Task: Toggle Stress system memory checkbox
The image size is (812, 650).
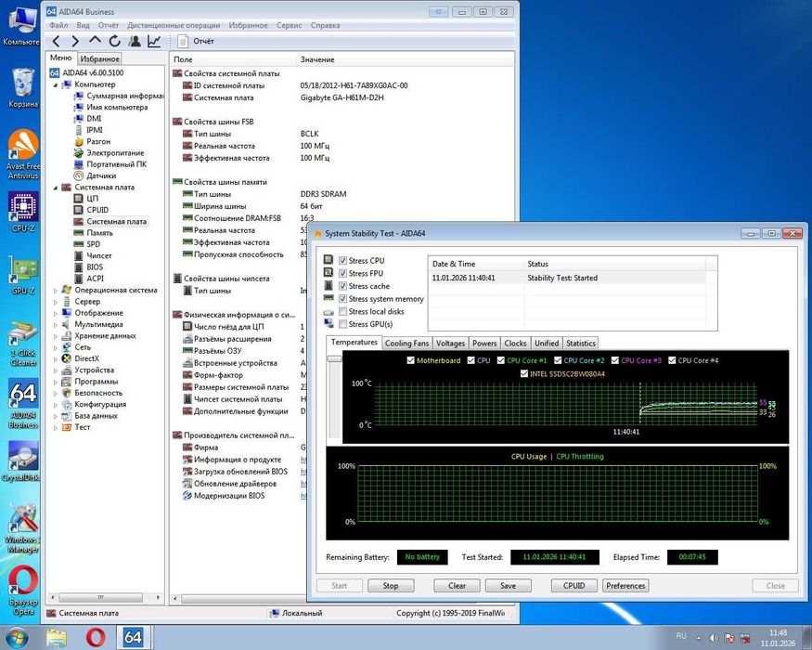Action: (x=342, y=299)
